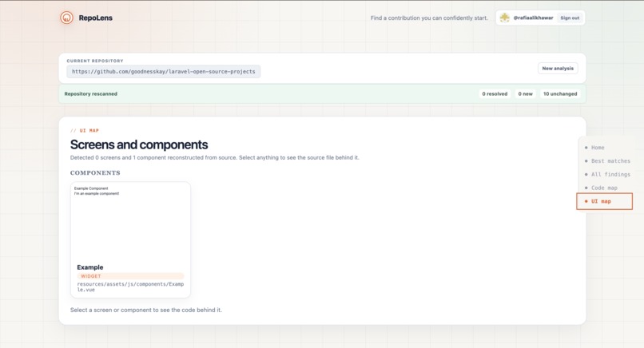
Task: Click the CURRENT REPOSITORY label
Action: [95, 61]
